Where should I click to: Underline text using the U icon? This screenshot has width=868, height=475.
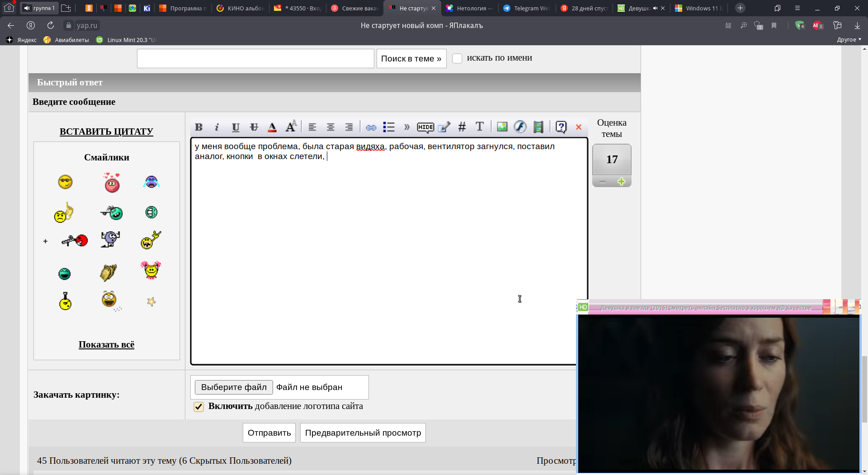[236, 127]
